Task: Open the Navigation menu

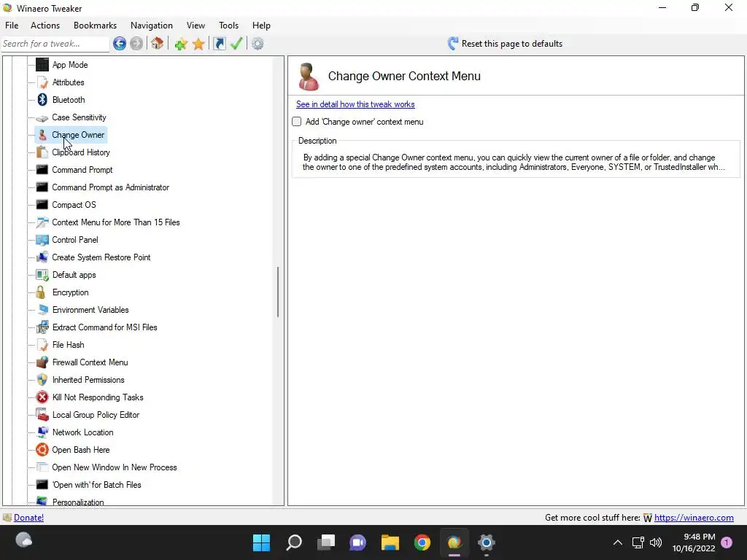Action: [x=152, y=26]
